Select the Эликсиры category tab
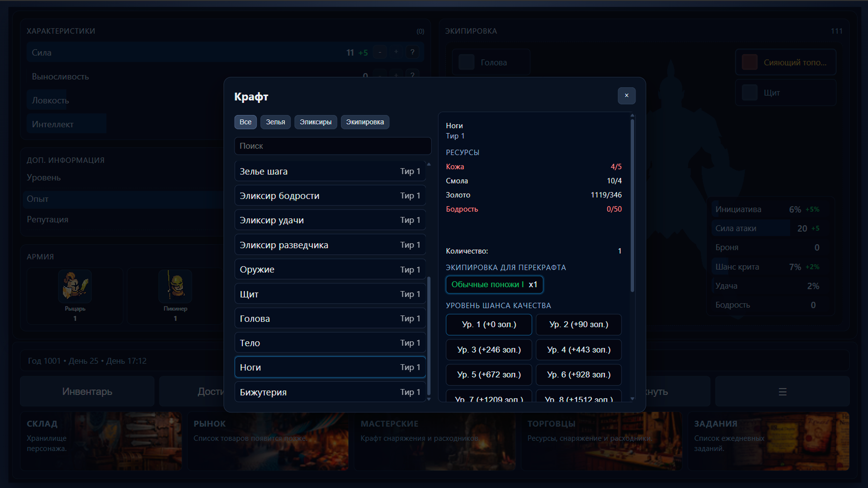This screenshot has width=868, height=488. point(316,122)
